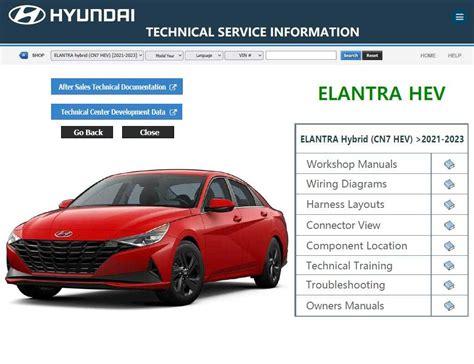Screen dimensions: 474x364
Task: Click the TECHNICAL SERVICE INFORMATION heading
Action: tap(253, 32)
